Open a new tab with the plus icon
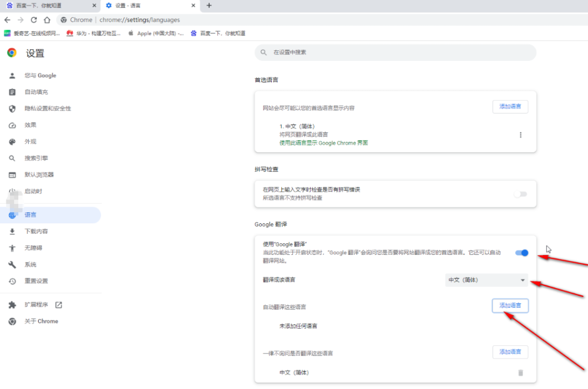This screenshot has height=389, width=588. tap(209, 5)
